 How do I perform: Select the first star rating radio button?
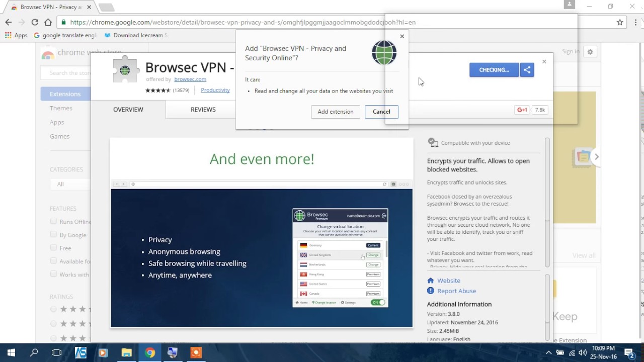[x=53, y=309]
